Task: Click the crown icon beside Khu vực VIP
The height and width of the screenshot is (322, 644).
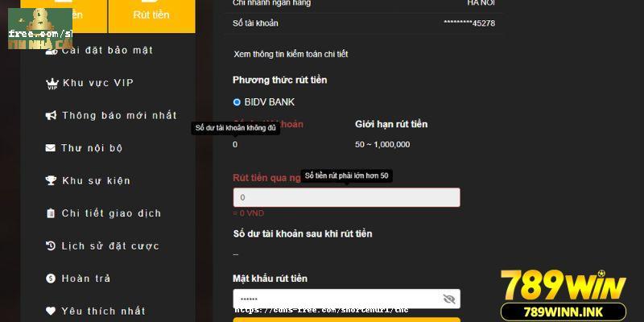Action: (x=52, y=84)
